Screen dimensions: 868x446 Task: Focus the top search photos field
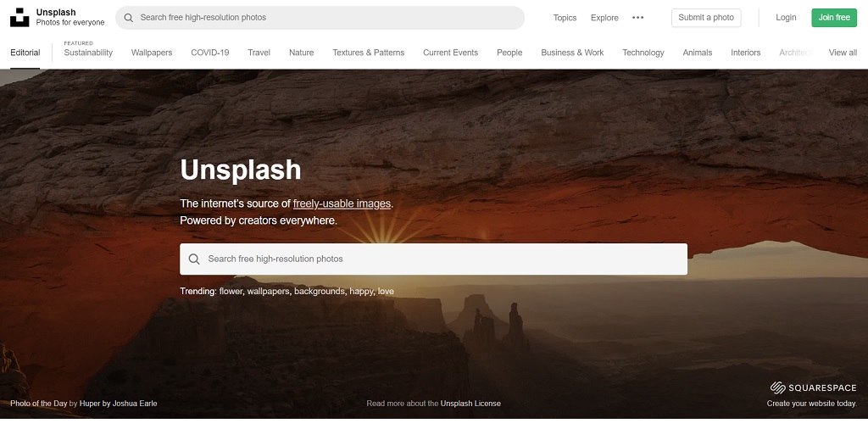coord(320,18)
